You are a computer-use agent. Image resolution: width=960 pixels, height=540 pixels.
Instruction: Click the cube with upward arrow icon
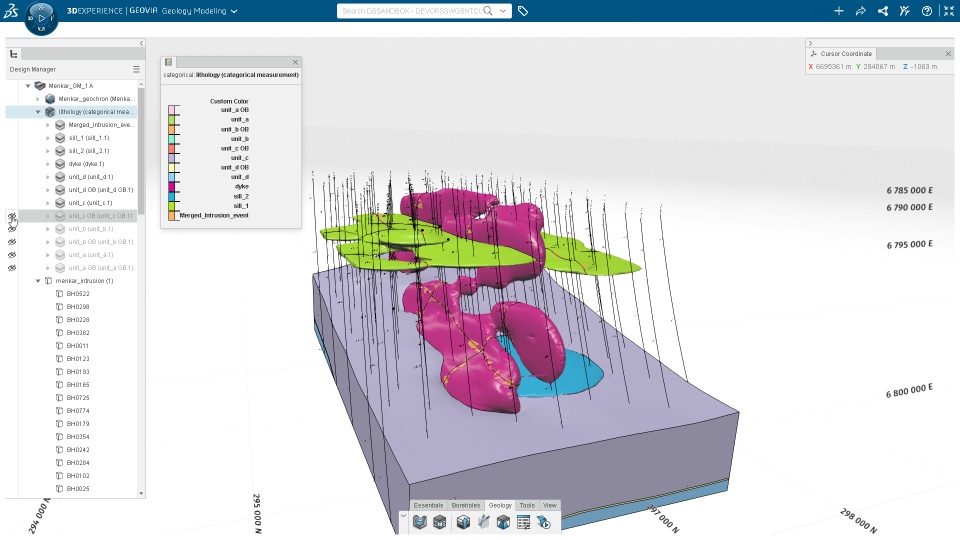(463, 522)
